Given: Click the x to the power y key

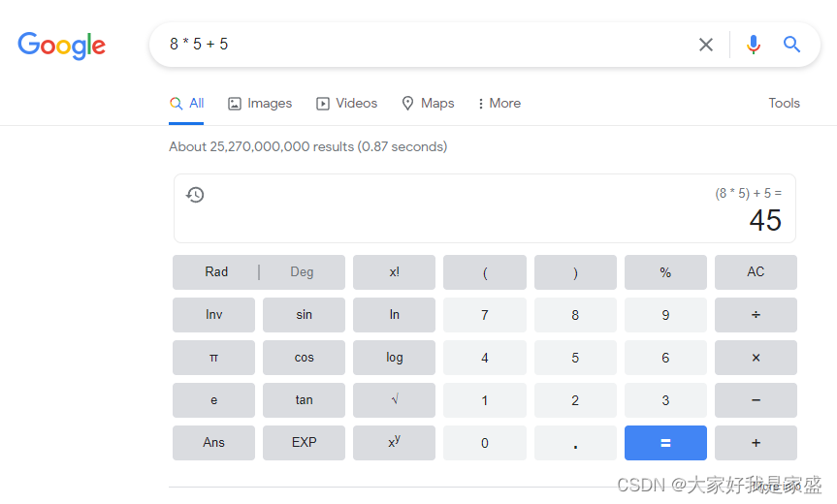Looking at the screenshot, I should click(x=394, y=443).
